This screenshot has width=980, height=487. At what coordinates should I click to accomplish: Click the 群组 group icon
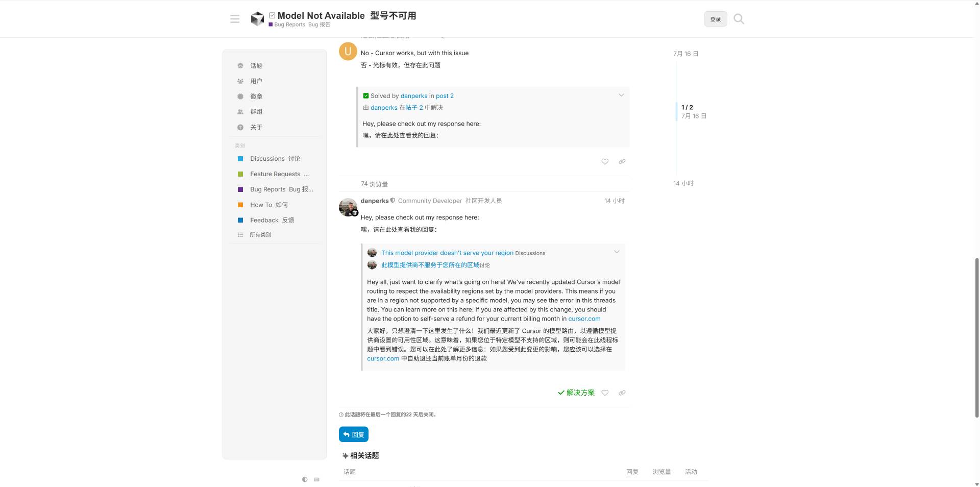[240, 111]
